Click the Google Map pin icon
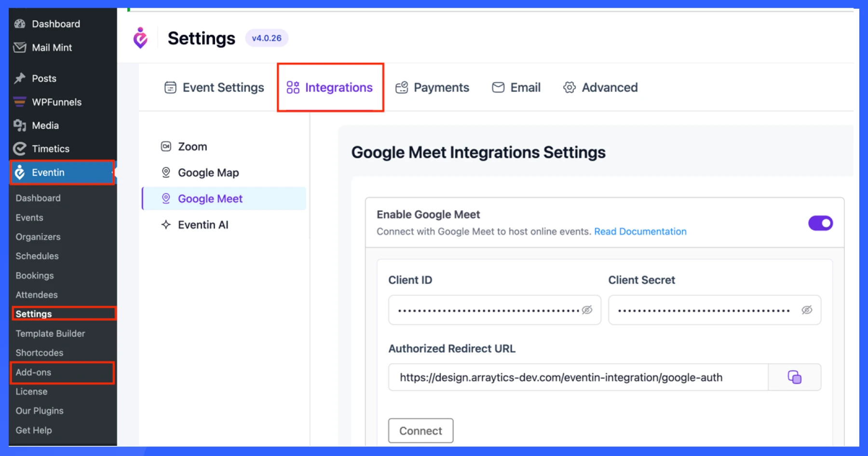Image resolution: width=868 pixels, height=456 pixels. (x=166, y=172)
